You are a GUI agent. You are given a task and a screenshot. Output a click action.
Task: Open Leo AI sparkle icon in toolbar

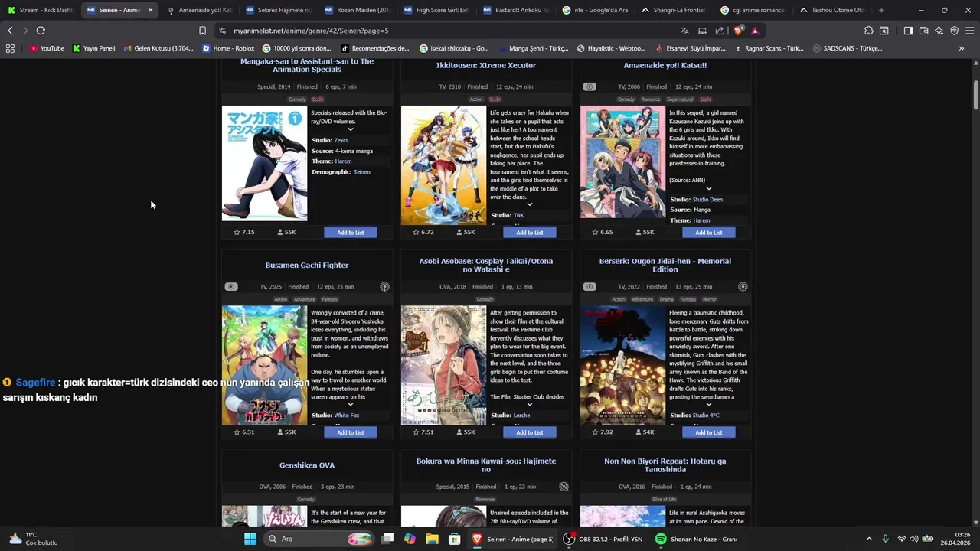939,31
